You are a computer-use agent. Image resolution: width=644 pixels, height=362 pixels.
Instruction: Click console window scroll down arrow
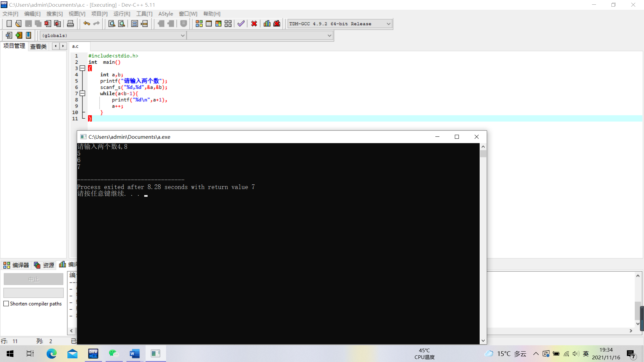[483, 341]
